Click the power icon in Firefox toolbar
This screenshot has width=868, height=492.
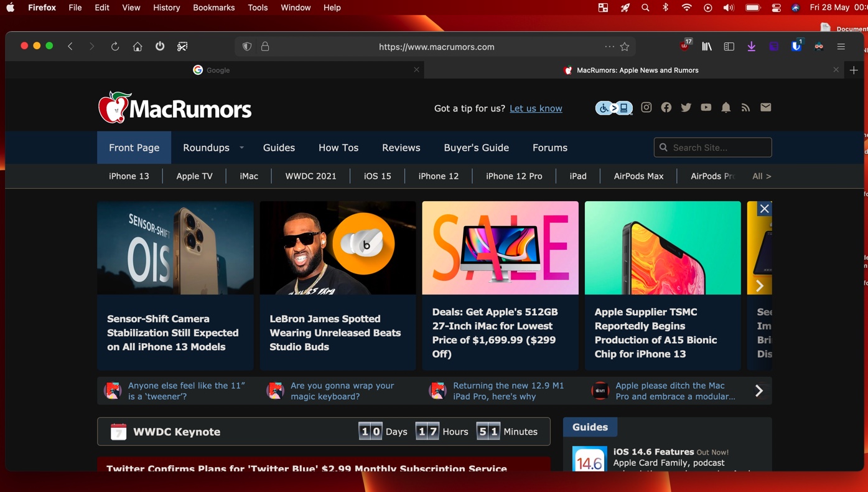coord(160,46)
